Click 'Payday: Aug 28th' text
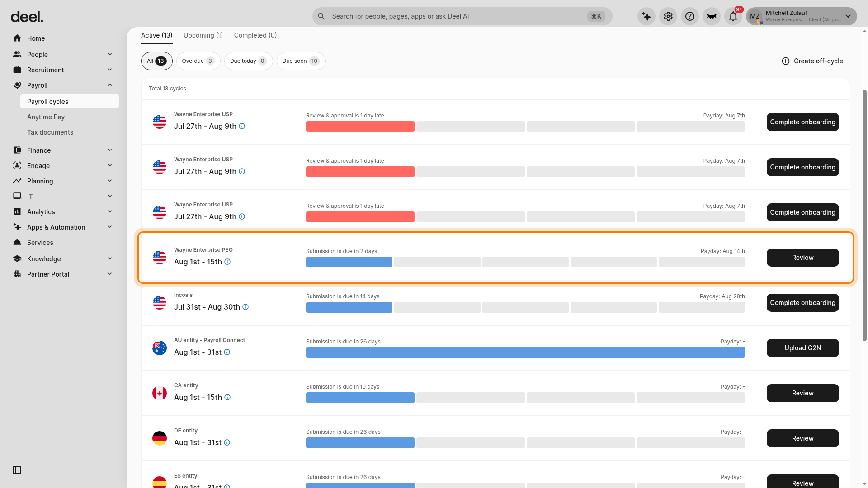 tap(722, 296)
